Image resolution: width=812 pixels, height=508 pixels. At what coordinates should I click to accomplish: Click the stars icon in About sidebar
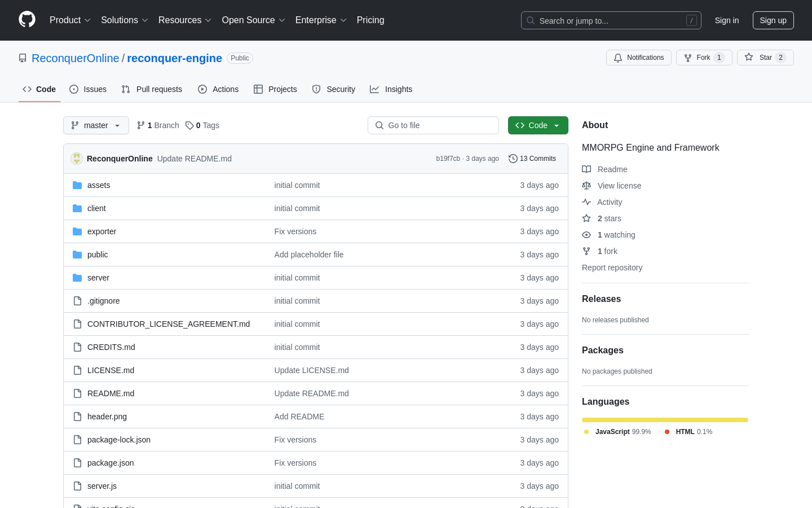(586, 218)
